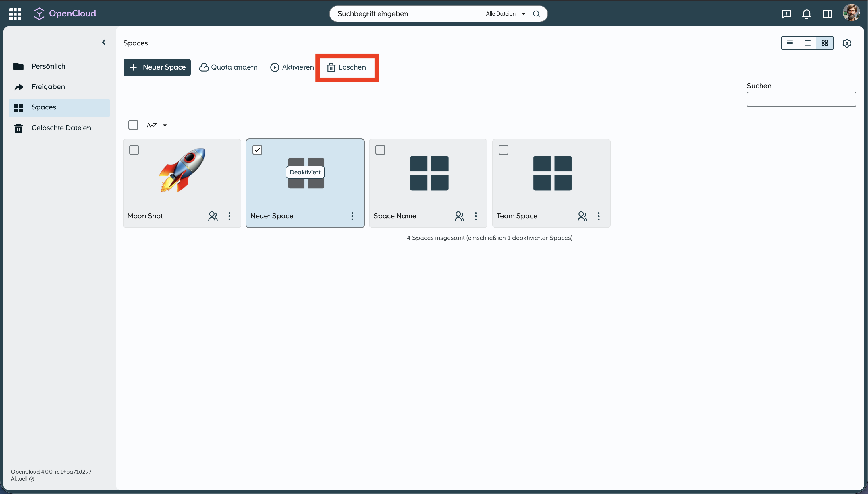Click the Löschen button
The width and height of the screenshot is (868, 494).
(346, 67)
